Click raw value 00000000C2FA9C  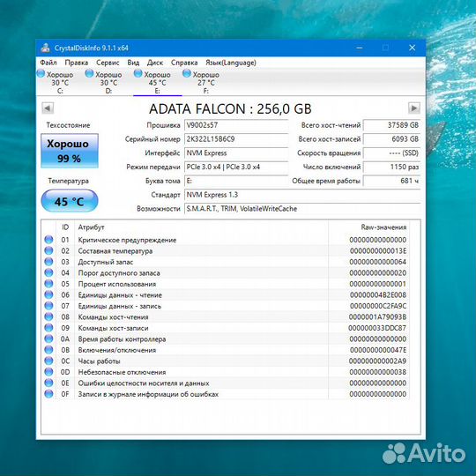[x=378, y=306]
